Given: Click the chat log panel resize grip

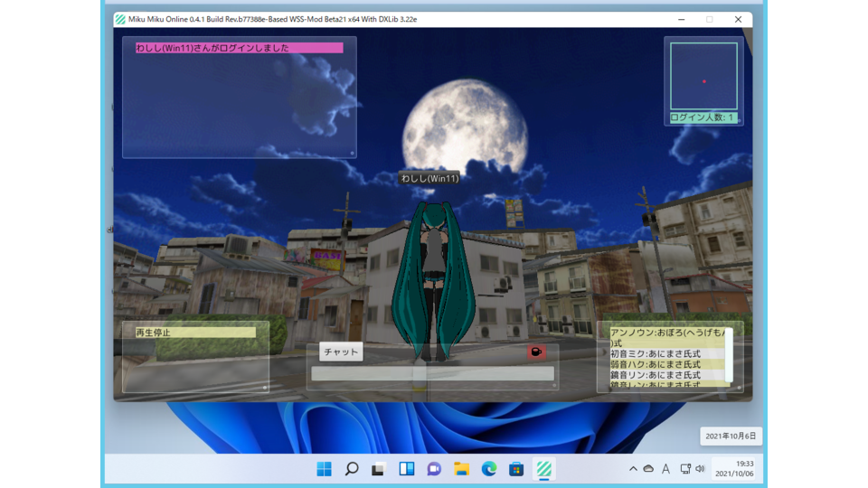Looking at the screenshot, I should [x=352, y=154].
